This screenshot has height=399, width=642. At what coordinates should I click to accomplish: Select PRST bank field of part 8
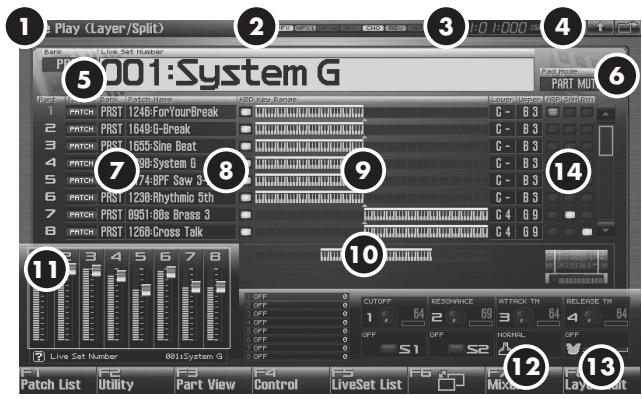(x=111, y=232)
